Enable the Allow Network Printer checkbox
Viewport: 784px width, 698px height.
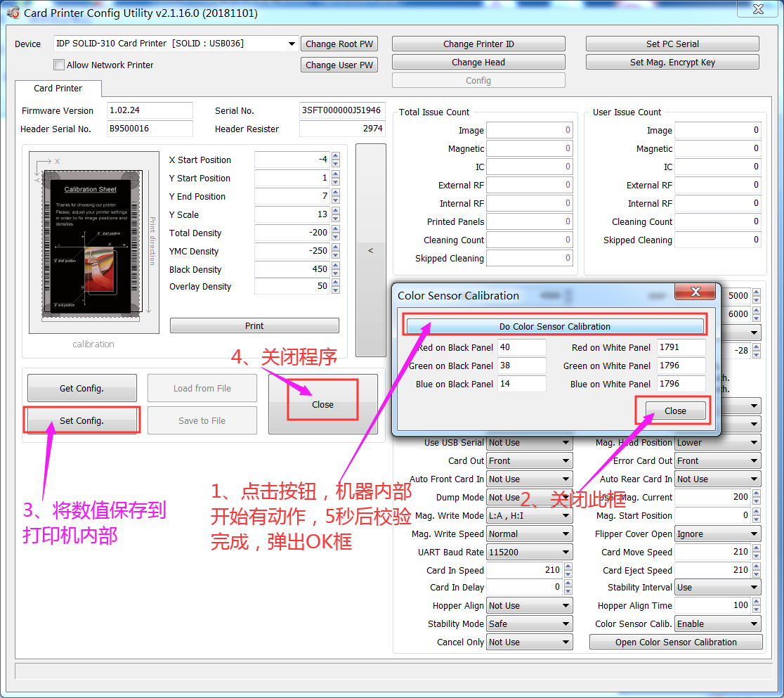[x=59, y=65]
